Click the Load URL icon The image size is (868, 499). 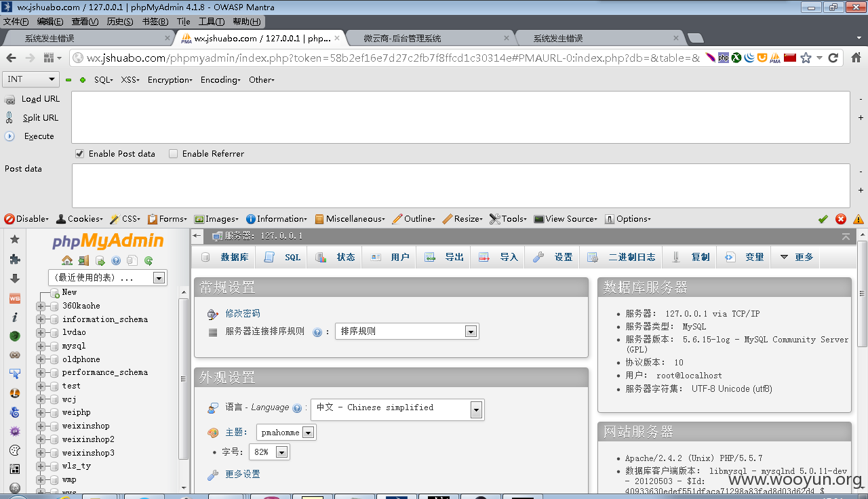(9, 99)
